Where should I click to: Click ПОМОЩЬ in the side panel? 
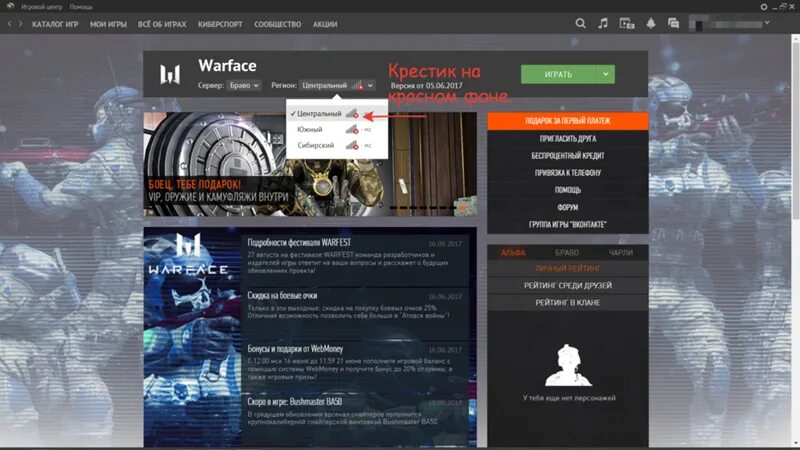[568, 190]
